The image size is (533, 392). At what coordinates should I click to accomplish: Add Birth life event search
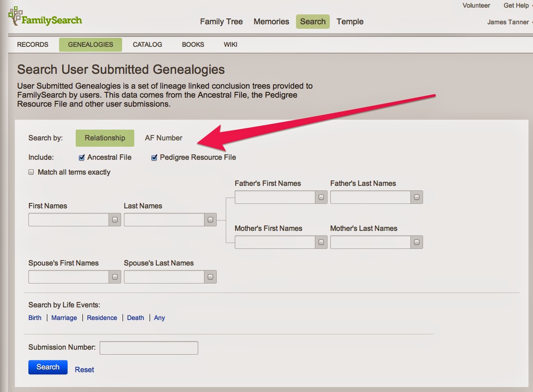pyautogui.click(x=35, y=318)
